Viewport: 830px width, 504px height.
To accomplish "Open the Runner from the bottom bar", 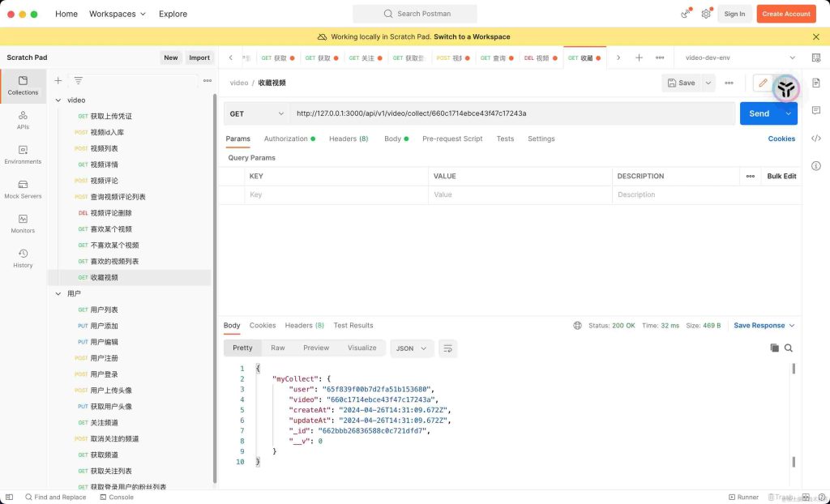I will (x=745, y=497).
